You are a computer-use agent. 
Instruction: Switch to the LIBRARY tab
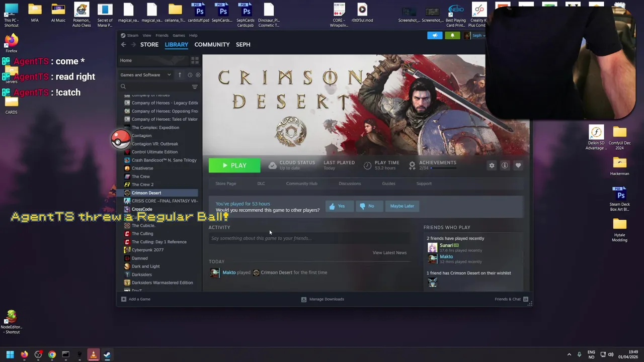pyautogui.click(x=176, y=44)
